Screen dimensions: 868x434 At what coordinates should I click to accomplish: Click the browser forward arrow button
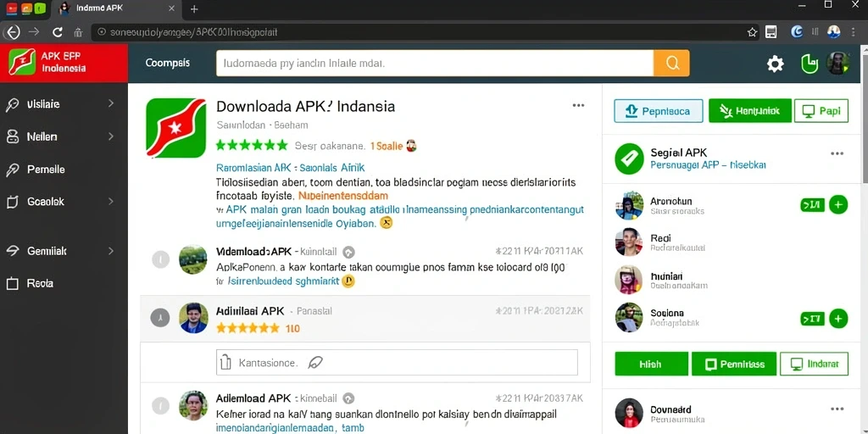[34, 32]
